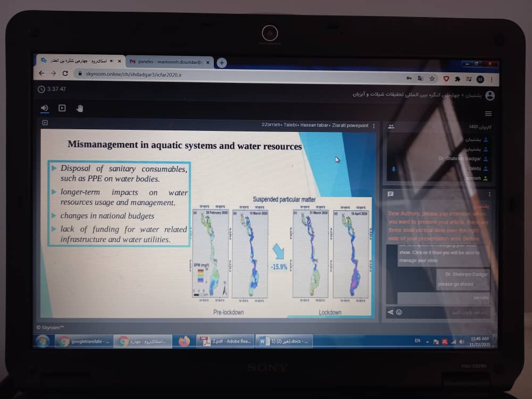Click the chat bubble panel icon
Viewport: 532px width, 399px height.
[x=390, y=194]
